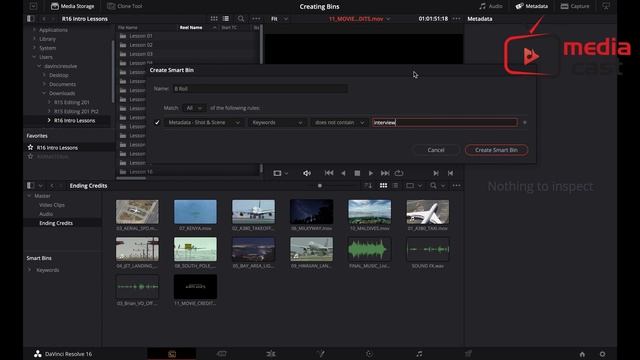
Task: Click the search icon in media storage toolbar
Action: pyautogui.click(x=241, y=19)
